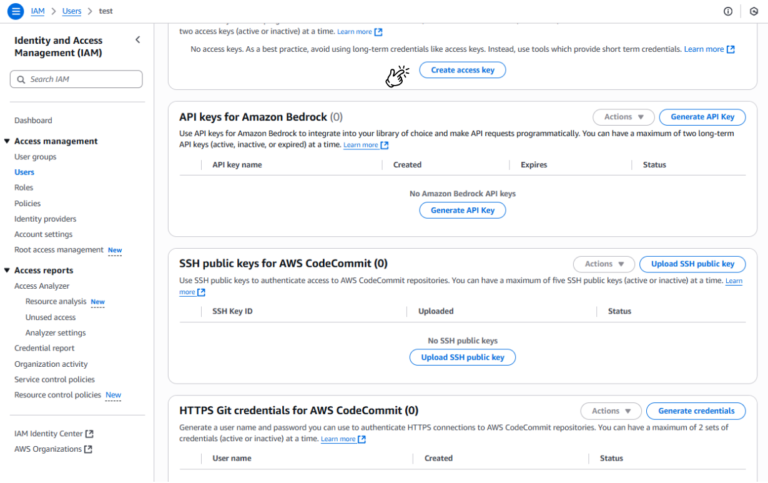Viewport: 768px width, 483px height.
Task: Focus the Search IAM input field
Action: 82,79
